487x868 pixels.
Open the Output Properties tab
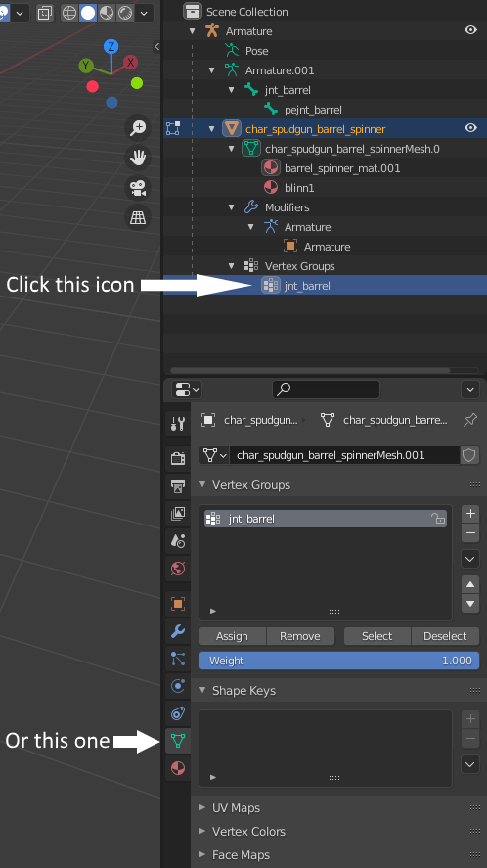(x=178, y=486)
